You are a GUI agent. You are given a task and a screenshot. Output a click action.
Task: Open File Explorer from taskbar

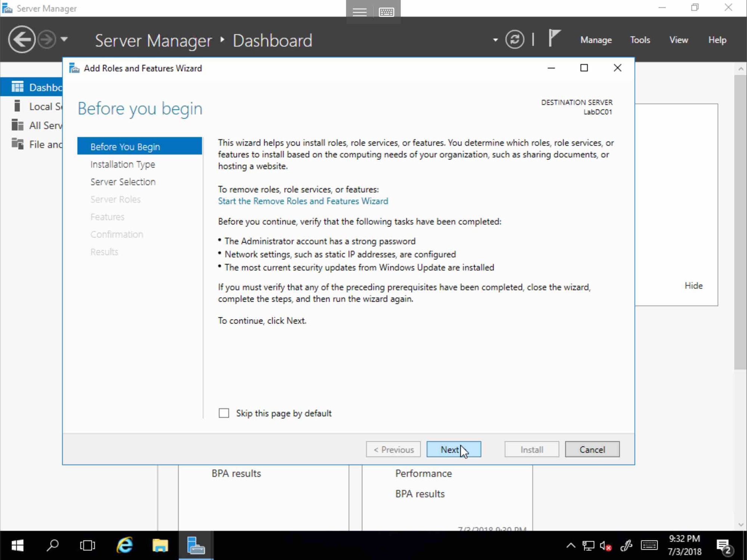coord(160,546)
